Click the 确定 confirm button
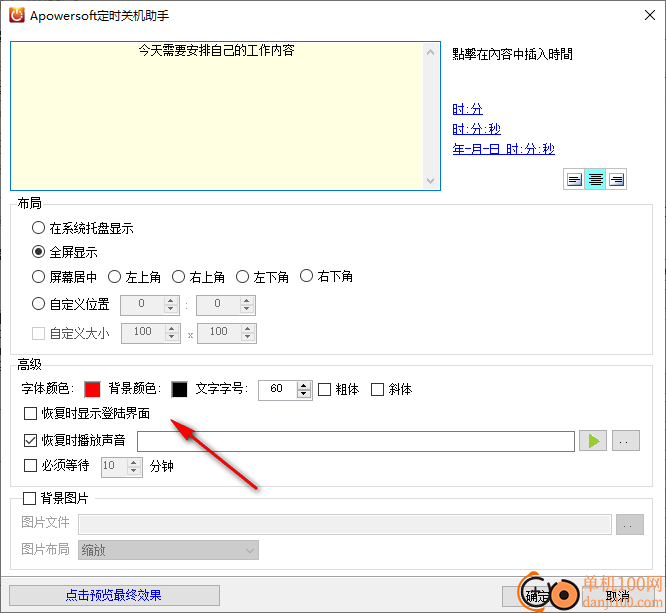 click(x=537, y=596)
